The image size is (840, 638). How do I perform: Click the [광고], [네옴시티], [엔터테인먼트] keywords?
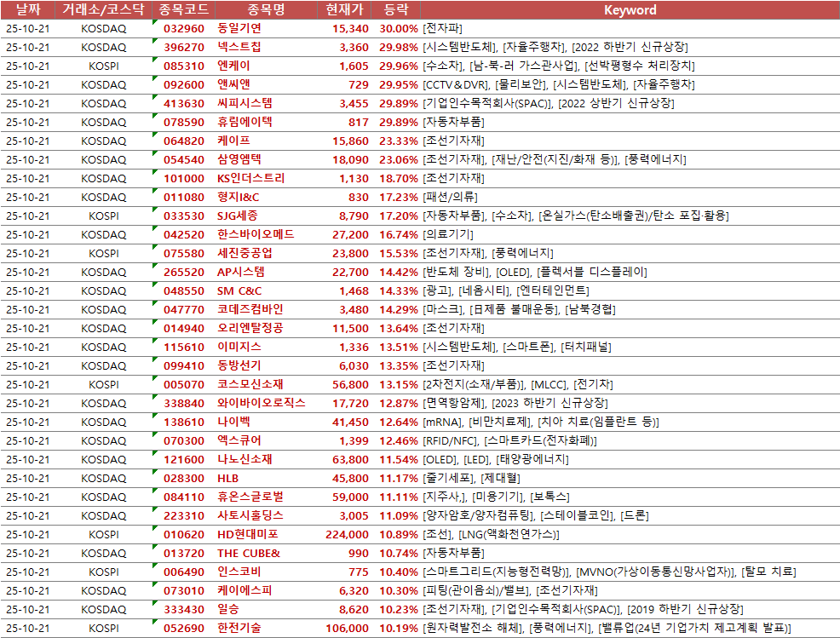(506, 290)
